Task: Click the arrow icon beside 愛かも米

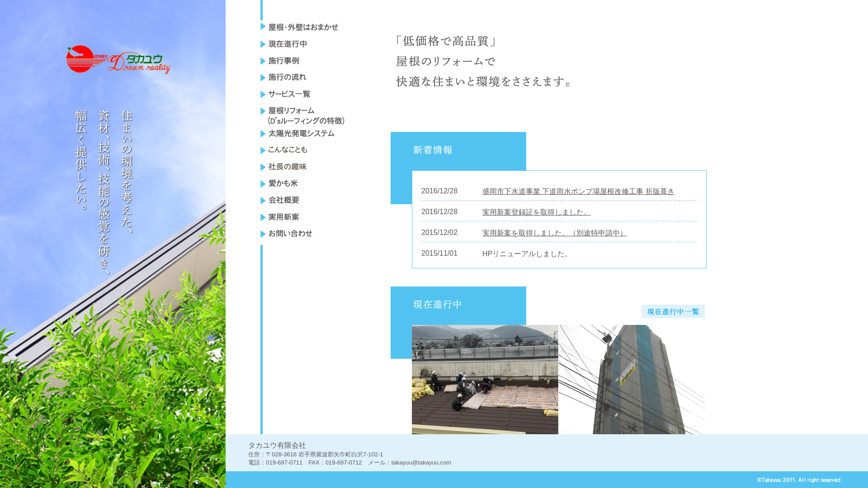Action: coord(262,183)
